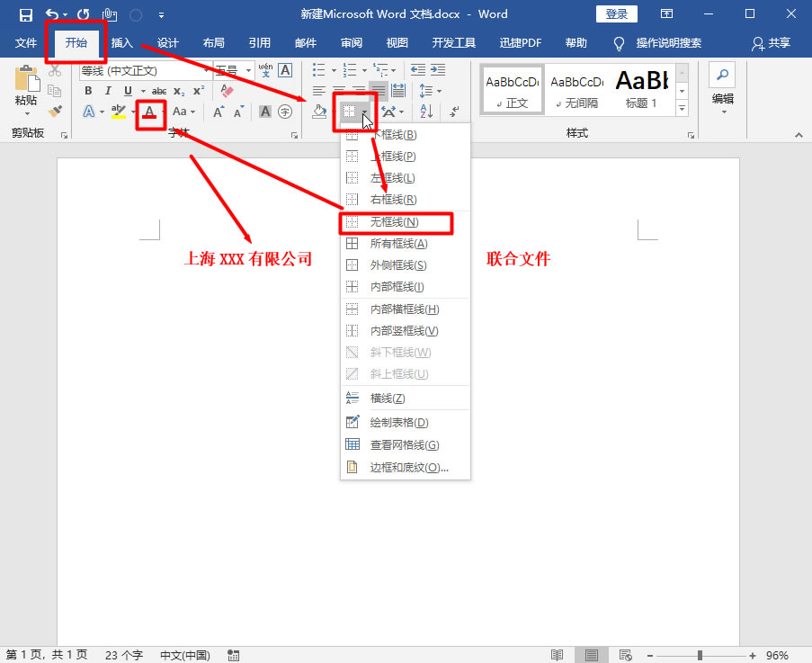This screenshot has height=663, width=812.
Task: Apply Italic formatting
Action: coord(108,90)
